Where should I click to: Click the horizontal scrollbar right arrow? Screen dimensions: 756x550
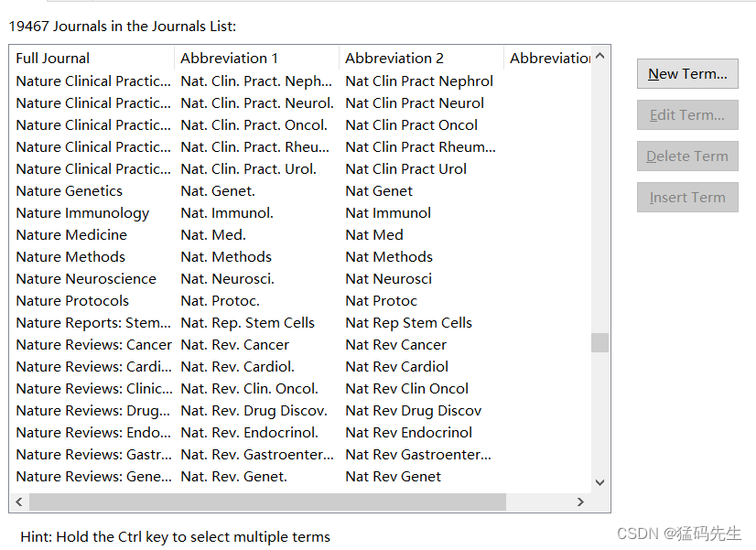pyautogui.click(x=580, y=501)
